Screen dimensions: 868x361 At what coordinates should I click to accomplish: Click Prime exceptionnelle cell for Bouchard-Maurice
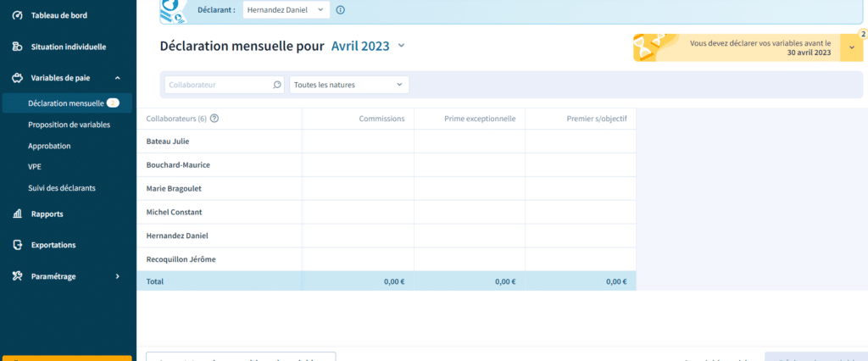click(470, 165)
